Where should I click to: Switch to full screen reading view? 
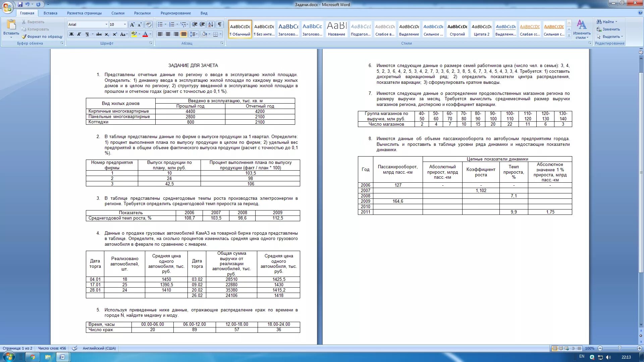[561, 348]
